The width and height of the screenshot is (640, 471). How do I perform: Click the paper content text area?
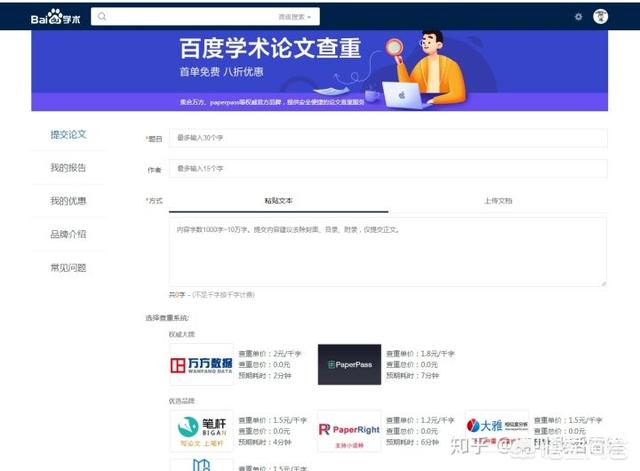388,251
